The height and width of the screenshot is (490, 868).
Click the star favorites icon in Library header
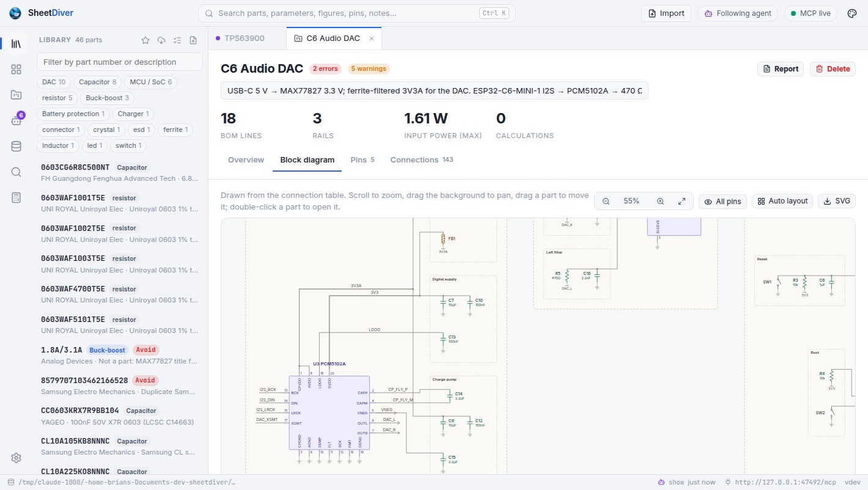[x=145, y=40]
